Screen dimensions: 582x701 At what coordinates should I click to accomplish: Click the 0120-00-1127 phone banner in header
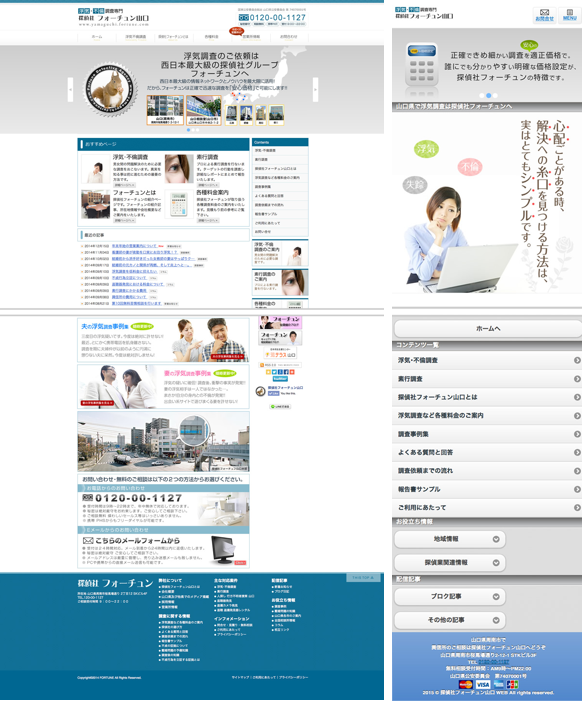pyautogui.click(x=272, y=18)
